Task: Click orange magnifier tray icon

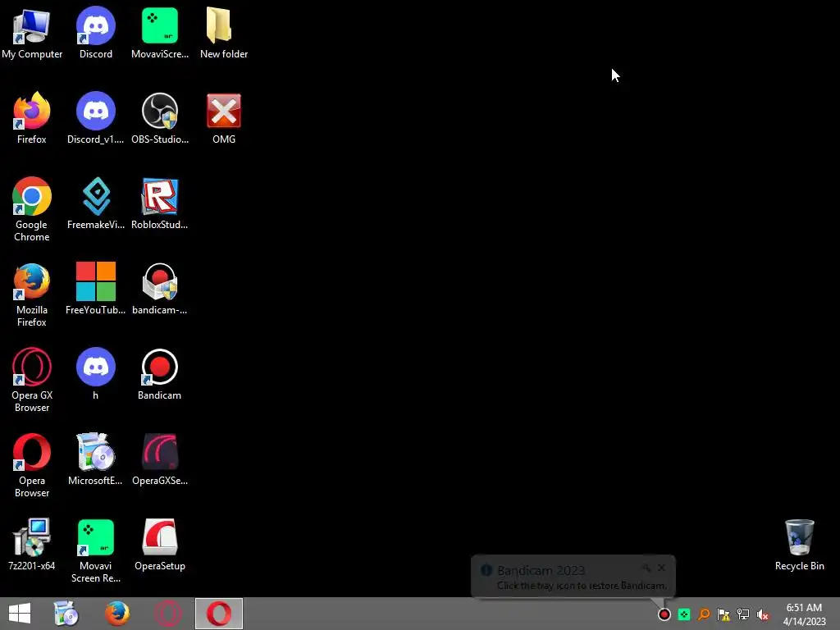Action: (x=704, y=614)
